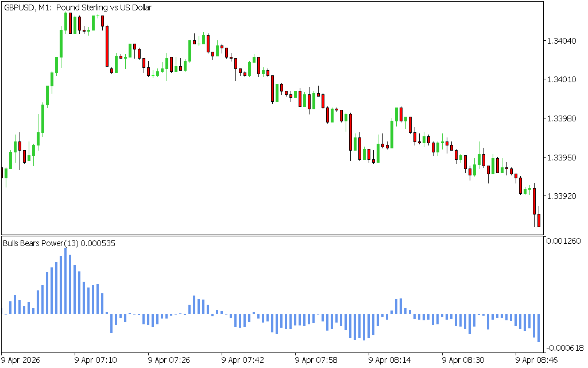
Task: Click the 9 Apr 2026 date label
Action: 22,360
